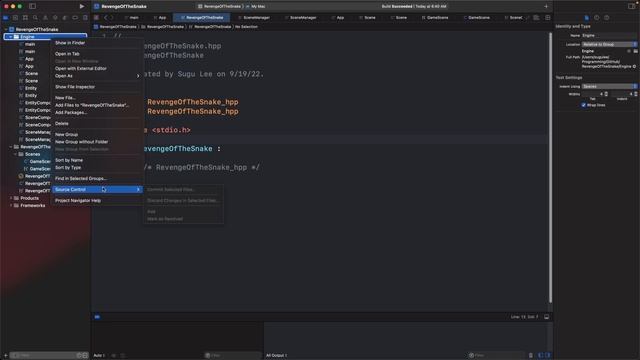The image size is (640, 360).
Task: Clear console with trash icon
Action: click(531, 356)
